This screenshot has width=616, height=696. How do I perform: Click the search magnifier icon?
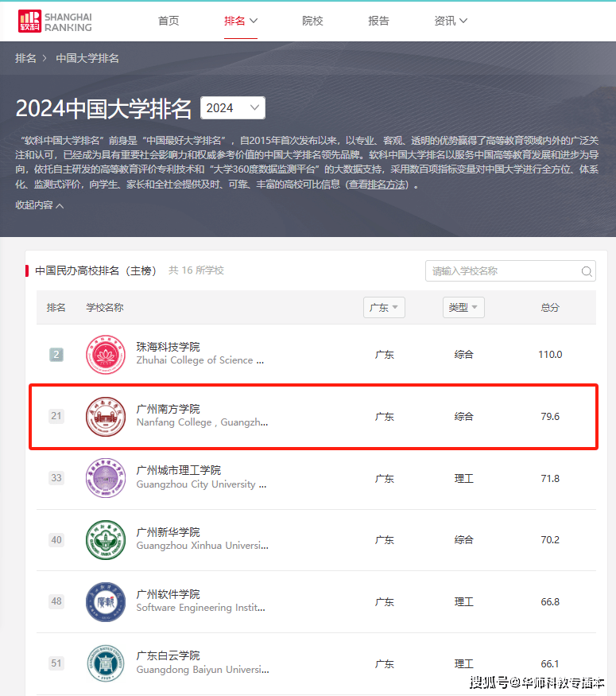tap(587, 271)
